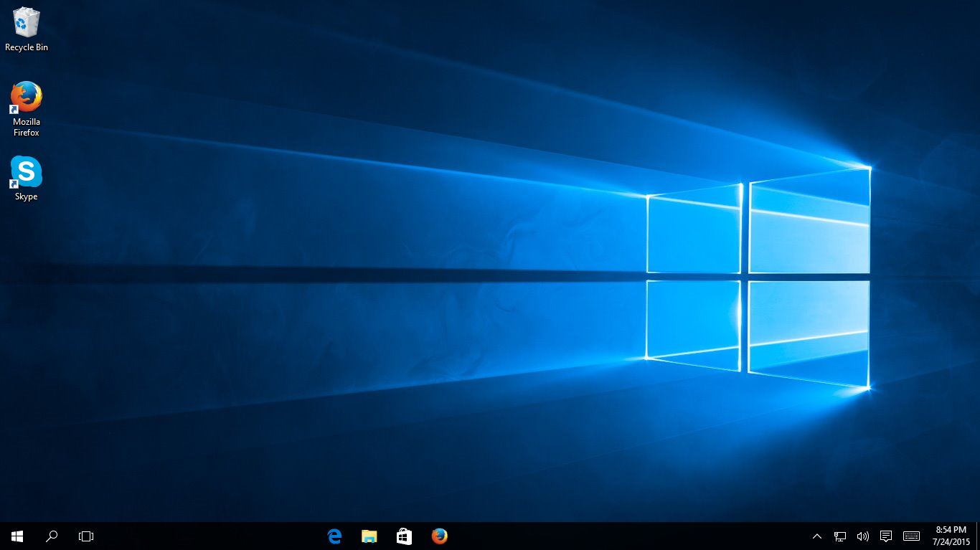980x550 pixels.
Task: Open the Action Center notifications icon
Action: 886,536
